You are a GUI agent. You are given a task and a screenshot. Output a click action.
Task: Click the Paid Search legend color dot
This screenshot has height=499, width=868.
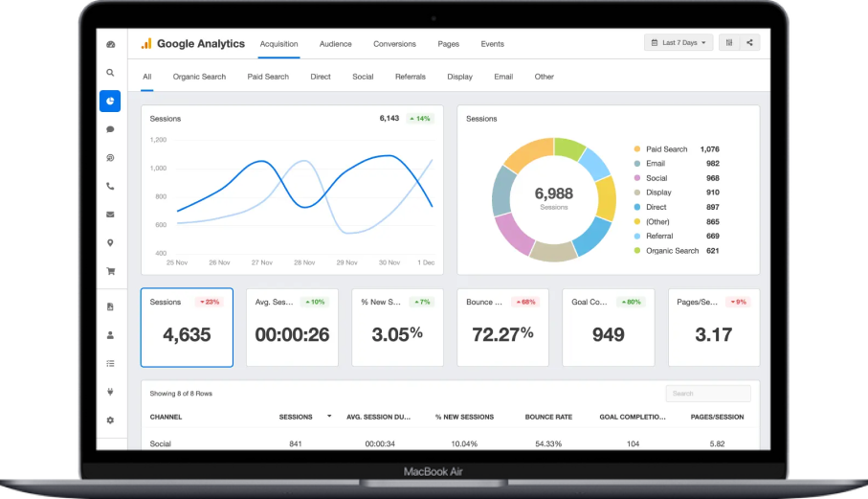pos(637,149)
